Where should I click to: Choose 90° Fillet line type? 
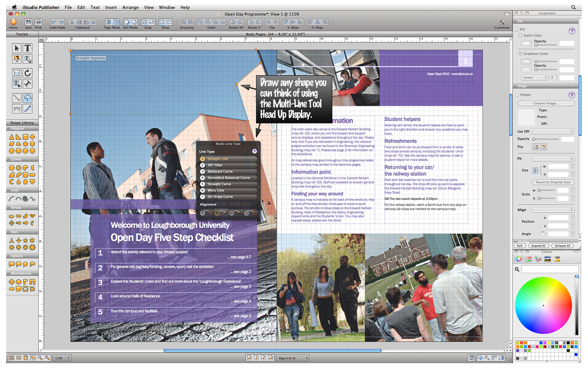(228, 165)
